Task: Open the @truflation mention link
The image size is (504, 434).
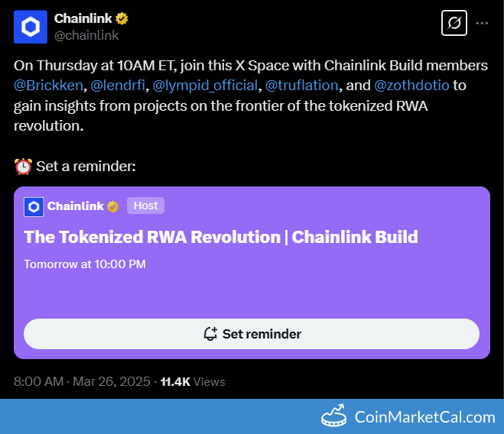Action: [301, 86]
